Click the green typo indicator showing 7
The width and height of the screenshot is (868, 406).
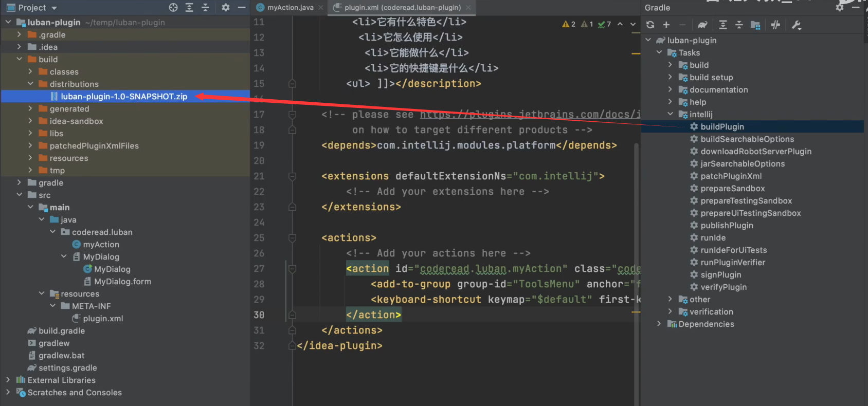tap(604, 24)
